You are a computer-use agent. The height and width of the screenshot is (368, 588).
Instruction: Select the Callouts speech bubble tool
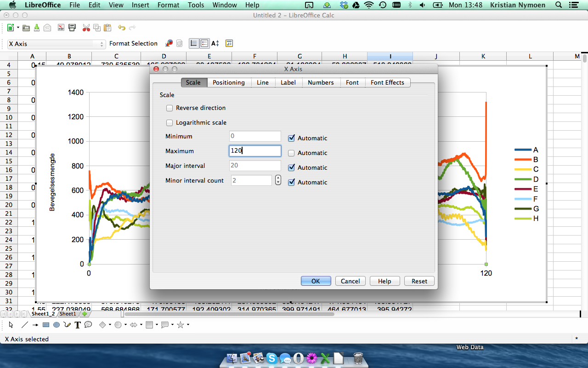click(88, 325)
